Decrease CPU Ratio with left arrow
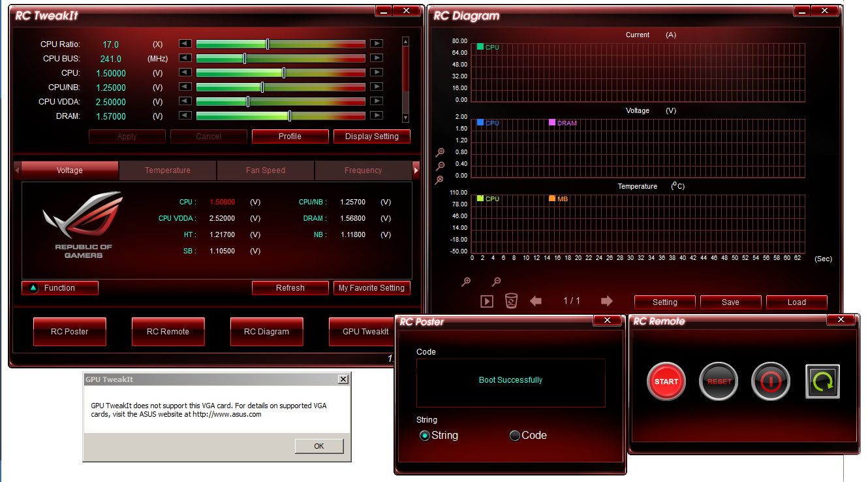Screen dimensions: 868x482 [185, 44]
